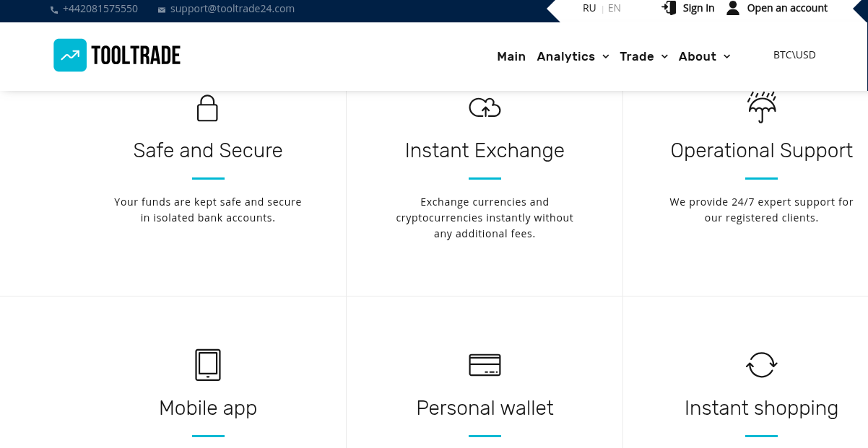Image resolution: width=868 pixels, height=448 pixels.
Task: Switch language to RU
Action: coord(589,9)
